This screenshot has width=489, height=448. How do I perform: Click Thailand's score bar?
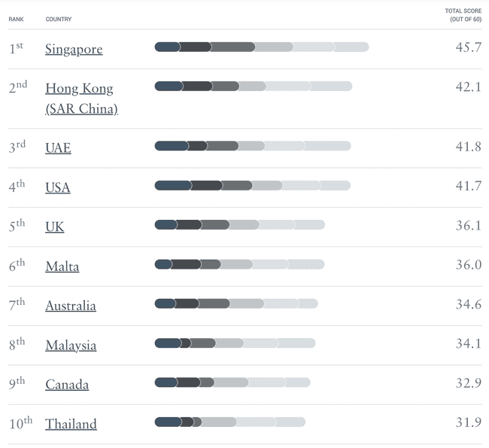point(230,422)
